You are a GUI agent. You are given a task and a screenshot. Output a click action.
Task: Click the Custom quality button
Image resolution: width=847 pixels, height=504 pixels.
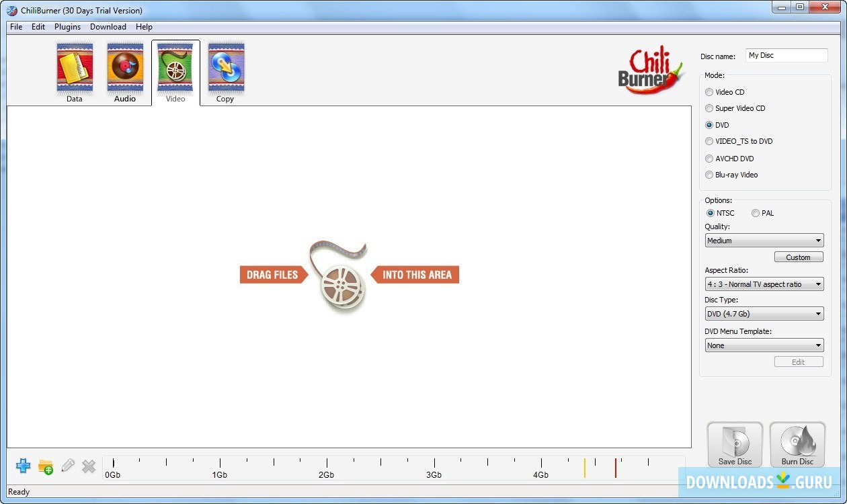(x=798, y=257)
